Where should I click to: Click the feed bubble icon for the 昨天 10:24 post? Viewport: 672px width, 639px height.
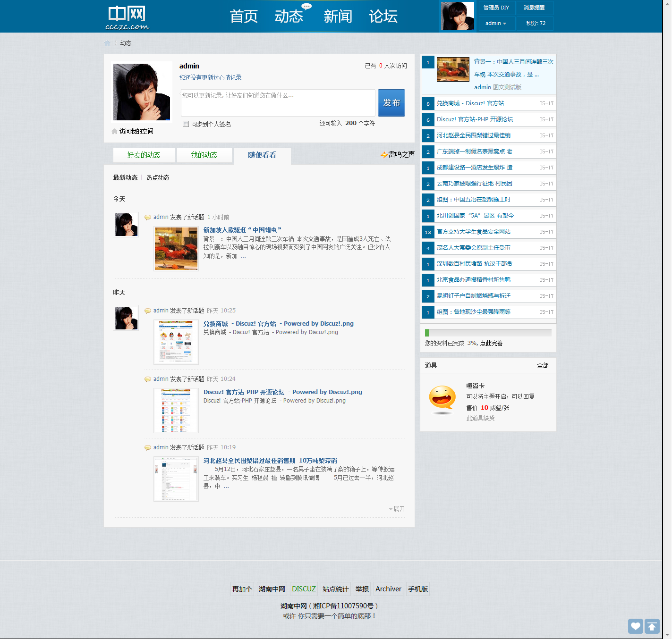pyautogui.click(x=148, y=379)
